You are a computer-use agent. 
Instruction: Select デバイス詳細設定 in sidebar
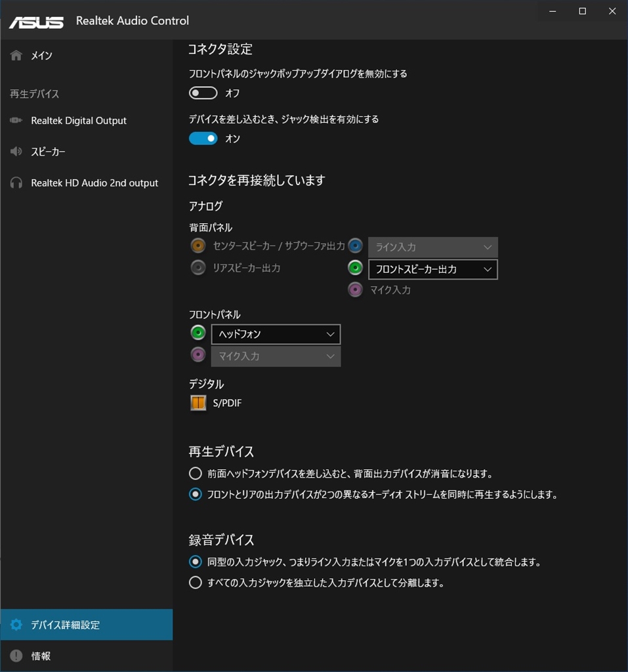[x=86, y=625]
